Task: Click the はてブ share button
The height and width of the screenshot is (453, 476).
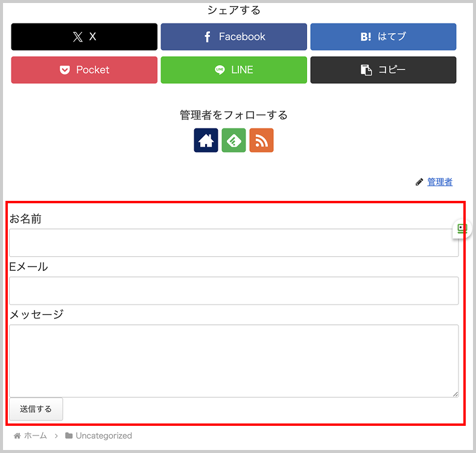Action: 383,37
